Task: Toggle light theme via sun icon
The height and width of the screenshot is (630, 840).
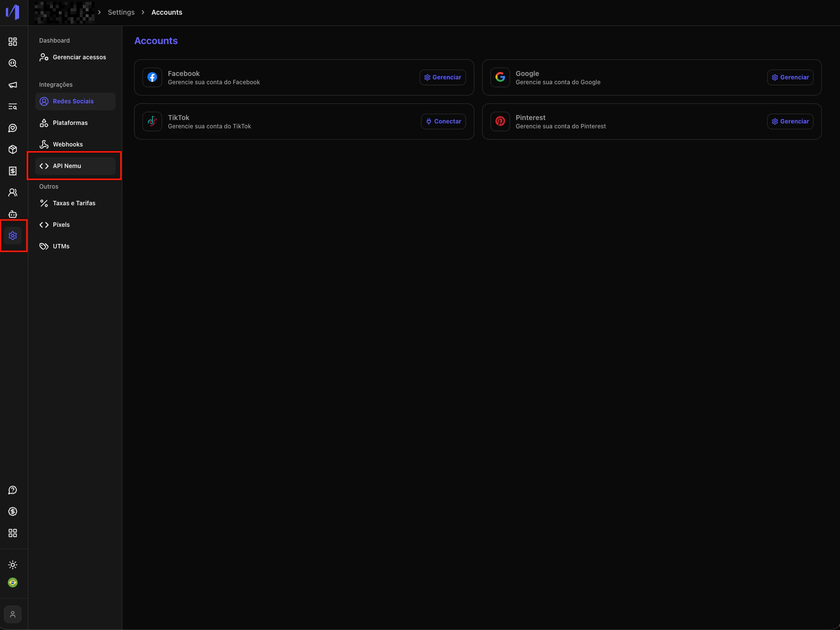Action: tap(13, 565)
